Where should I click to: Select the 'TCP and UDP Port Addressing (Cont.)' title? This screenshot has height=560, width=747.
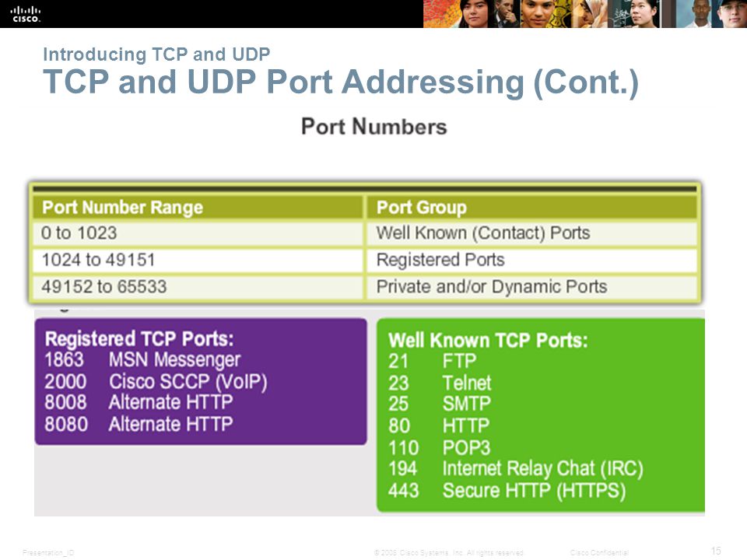point(341,82)
